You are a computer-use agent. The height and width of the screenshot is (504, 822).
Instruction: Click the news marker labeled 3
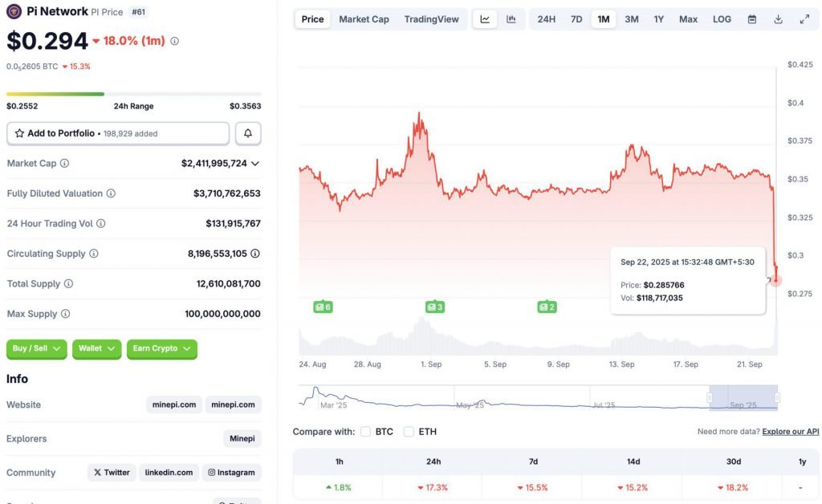(x=435, y=307)
